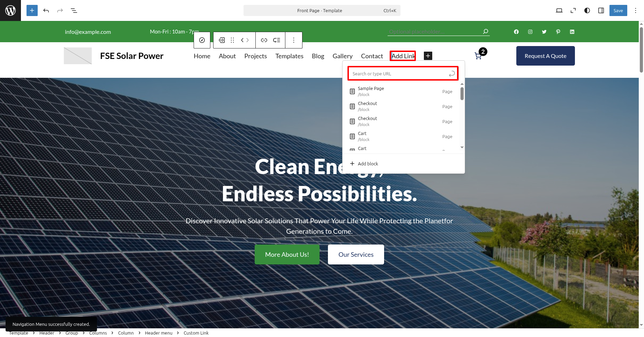
Task: Click Add block in link popover
Action: click(x=364, y=164)
